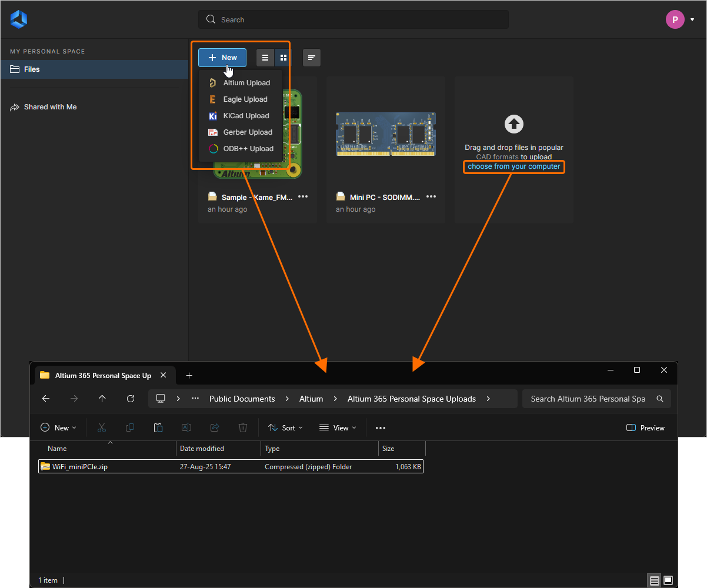The width and height of the screenshot is (707, 588).
Task: Select Altium Upload from New menu
Action: pyautogui.click(x=246, y=83)
